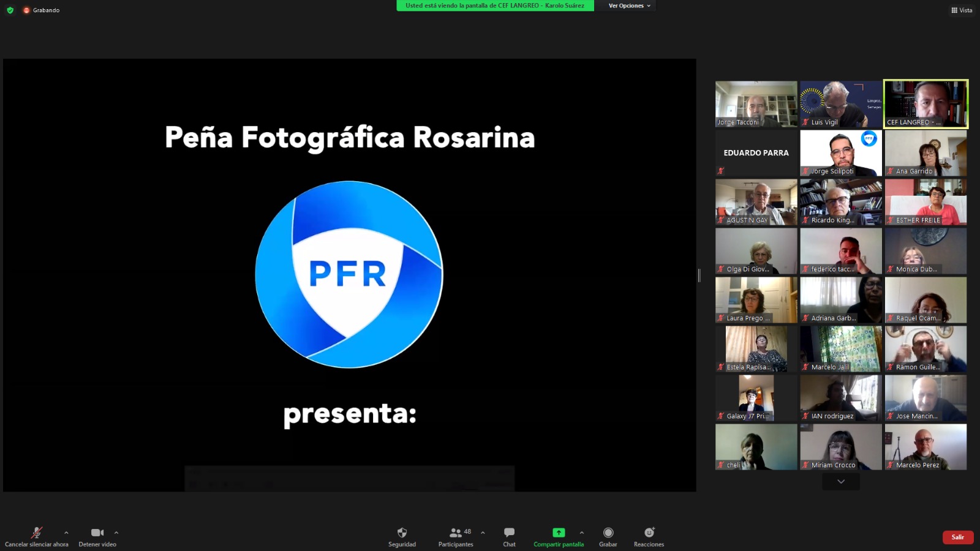Image resolution: width=980 pixels, height=551 pixels.
Task: Open the Chat bubble icon
Action: point(509,533)
